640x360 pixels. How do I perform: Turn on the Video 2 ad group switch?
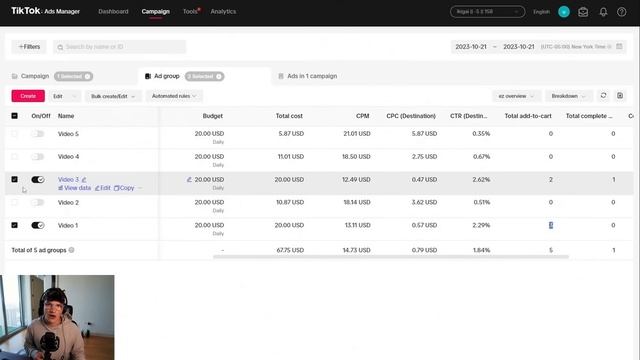(x=38, y=202)
